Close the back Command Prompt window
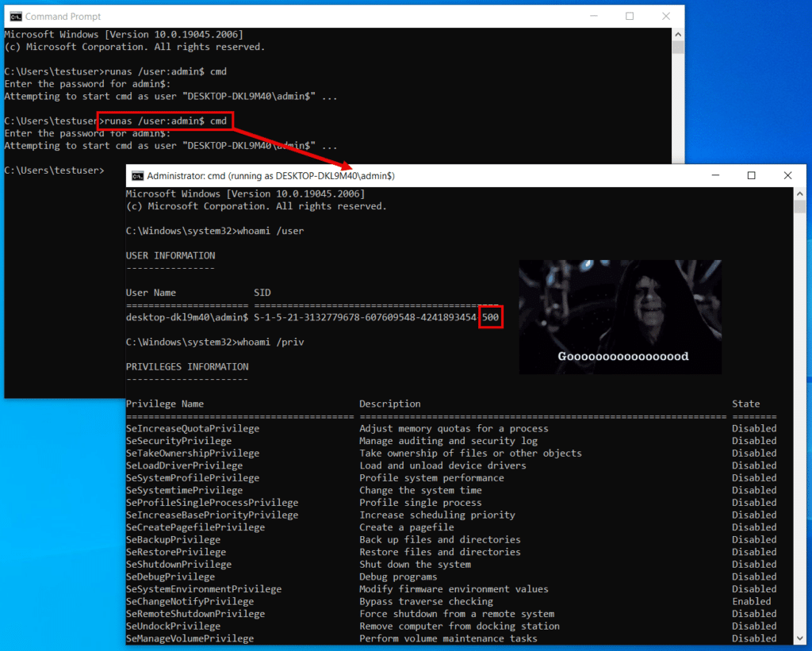This screenshot has height=651, width=812. (x=665, y=16)
